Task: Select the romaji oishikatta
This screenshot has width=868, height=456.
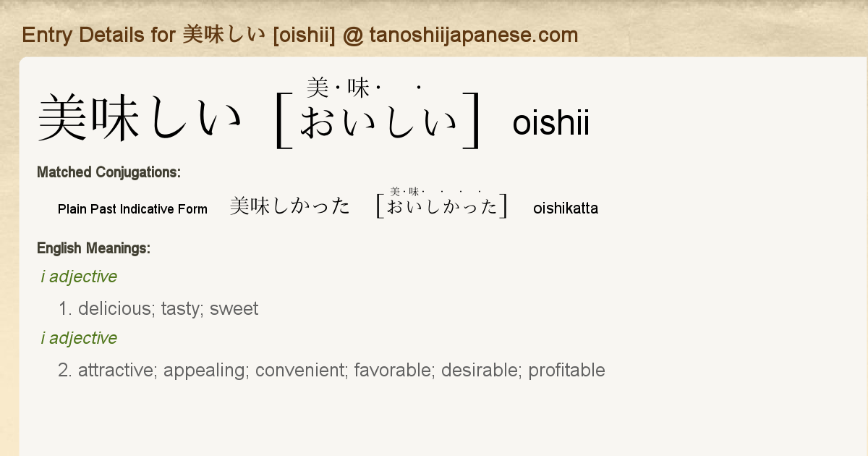Action: 566,209
